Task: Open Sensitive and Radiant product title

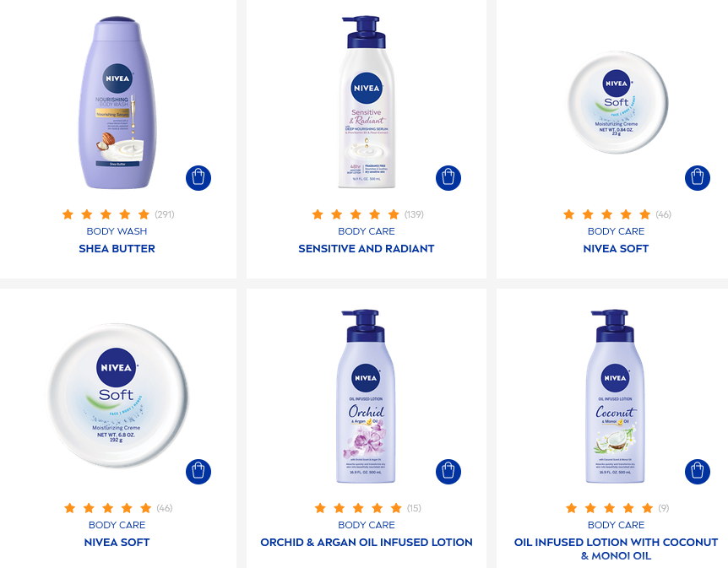Action: point(367,249)
